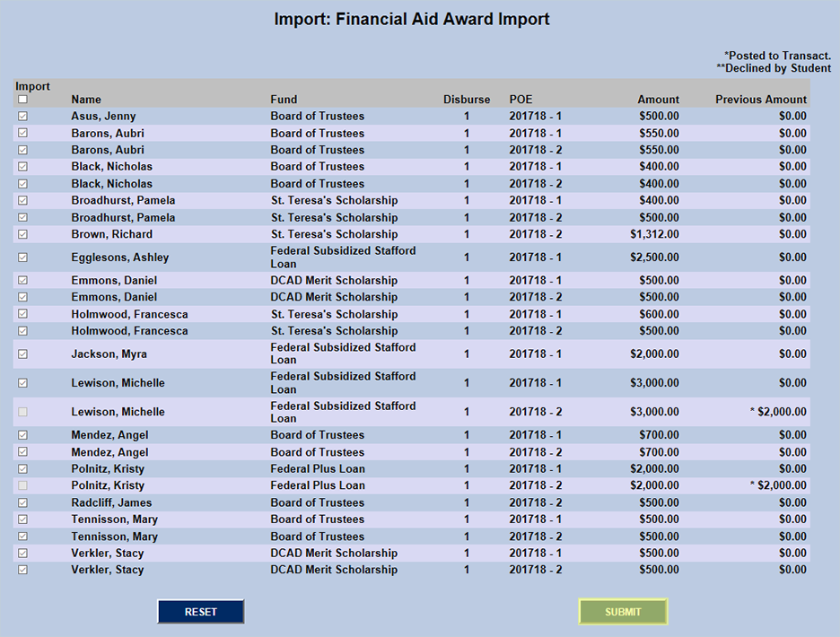The image size is (840, 637).
Task: Click the Fund column header
Action: (x=284, y=100)
